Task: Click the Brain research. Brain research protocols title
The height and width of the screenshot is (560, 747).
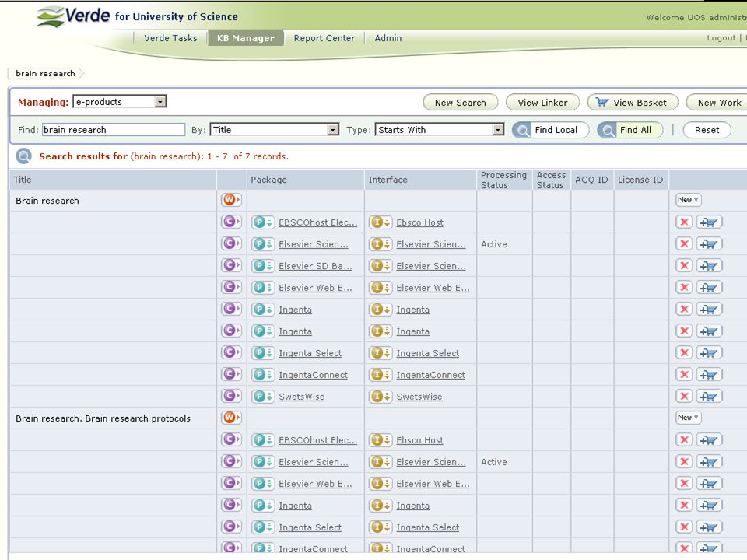Action: point(103,418)
